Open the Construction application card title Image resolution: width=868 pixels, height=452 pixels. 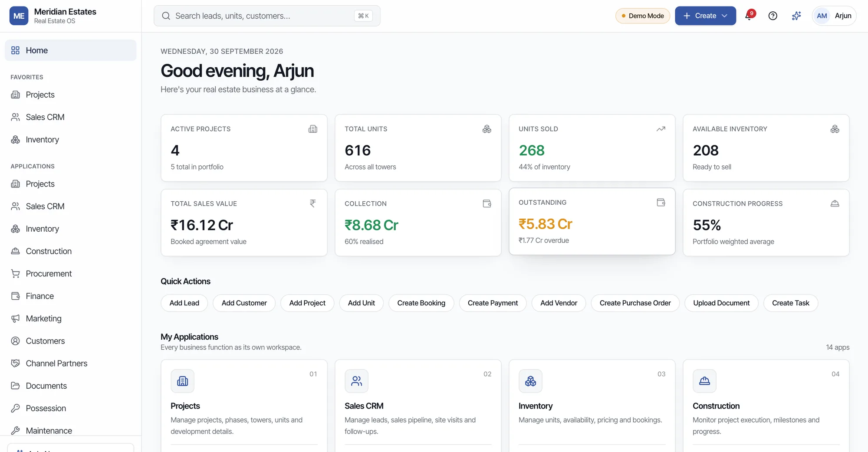pyautogui.click(x=716, y=406)
